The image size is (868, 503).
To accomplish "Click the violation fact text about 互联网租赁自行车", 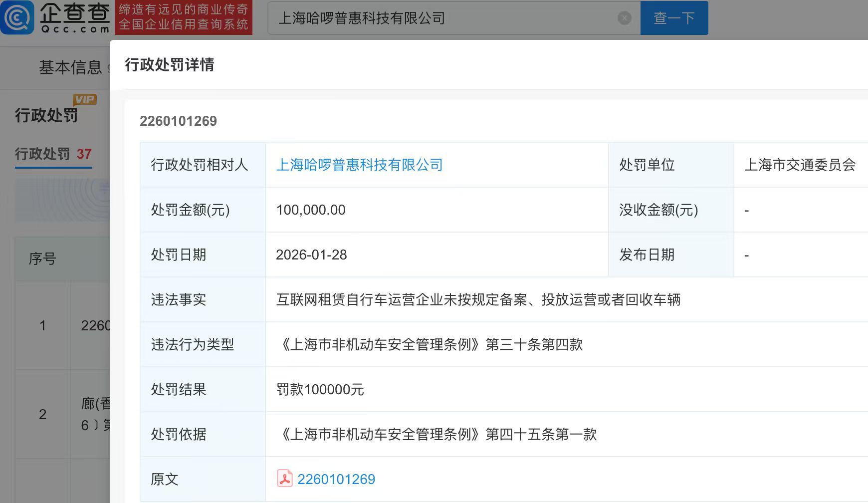I will pyautogui.click(x=478, y=299).
